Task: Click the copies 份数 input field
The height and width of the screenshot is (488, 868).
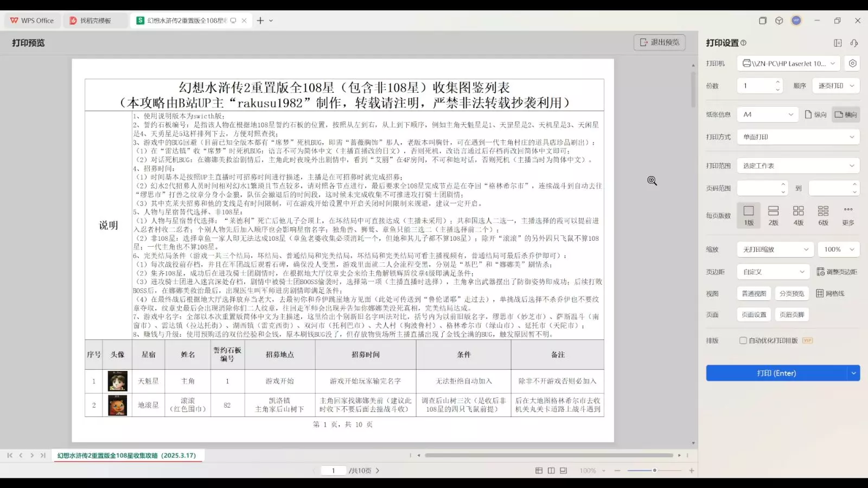Action: (756, 86)
